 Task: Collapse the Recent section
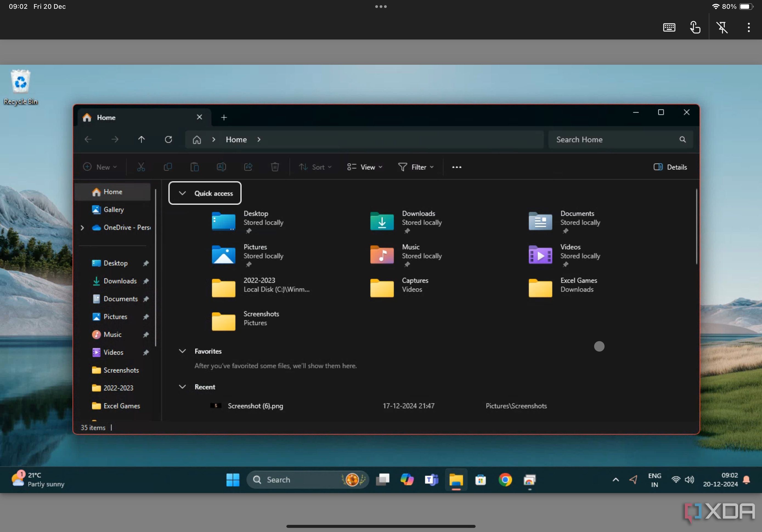(182, 386)
